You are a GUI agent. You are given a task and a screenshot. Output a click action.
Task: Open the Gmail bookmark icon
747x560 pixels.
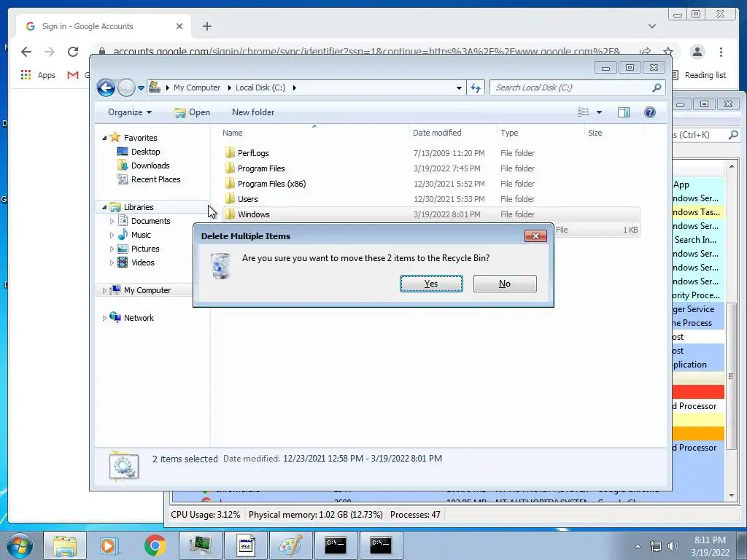(x=72, y=75)
